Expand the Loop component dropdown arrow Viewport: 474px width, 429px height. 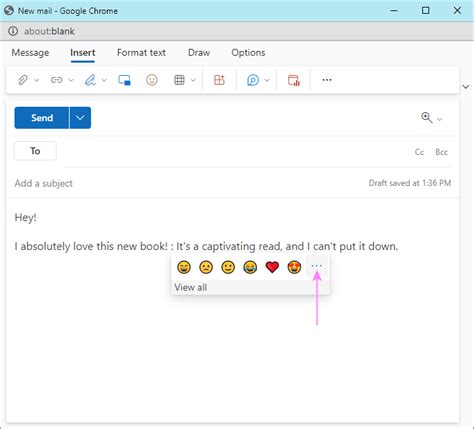point(267,80)
